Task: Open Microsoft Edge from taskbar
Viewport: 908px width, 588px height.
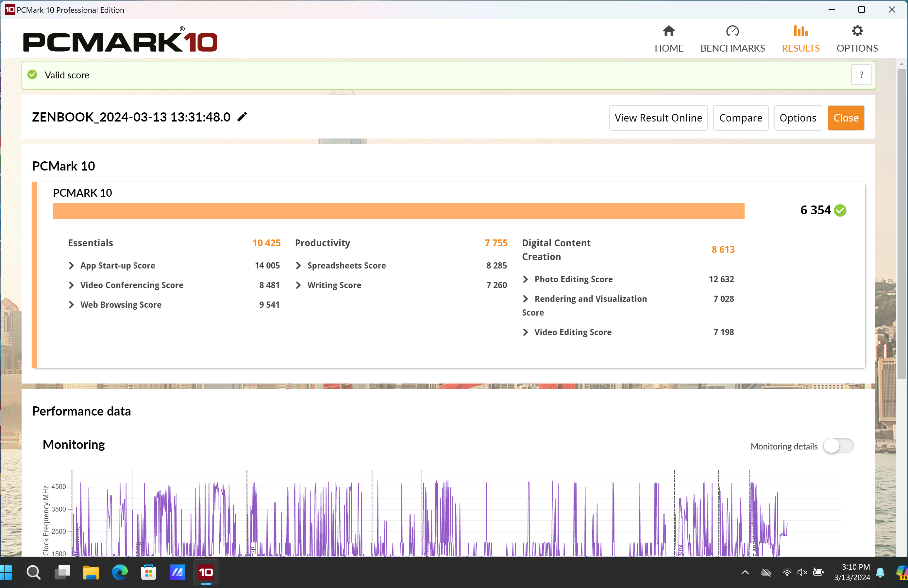Action: coord(120,572)
